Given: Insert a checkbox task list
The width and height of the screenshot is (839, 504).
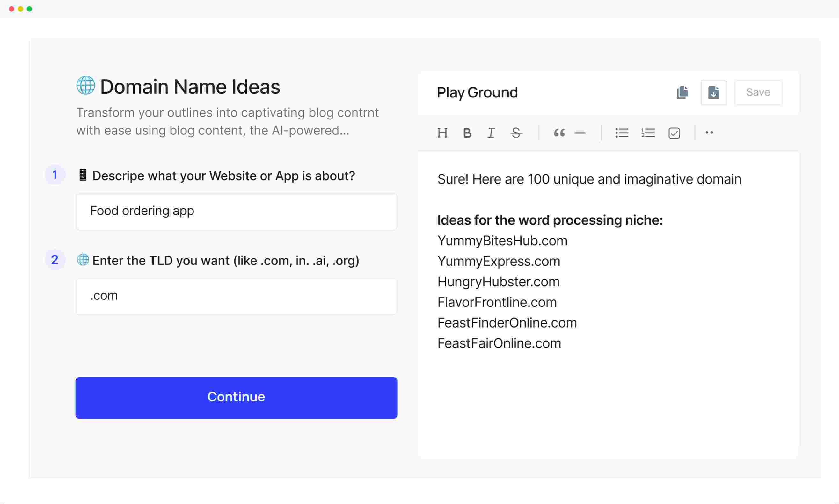Looking at the screenshot, I should (674, 133).
